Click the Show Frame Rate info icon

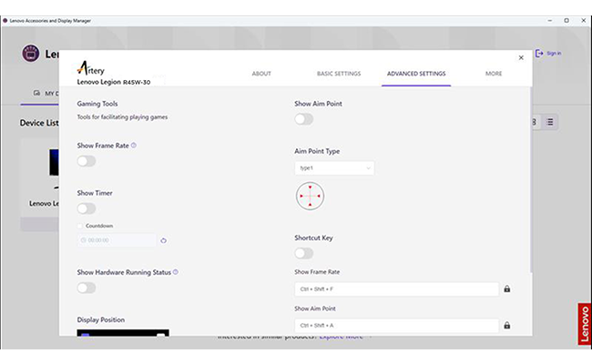[x=134, y=146]
